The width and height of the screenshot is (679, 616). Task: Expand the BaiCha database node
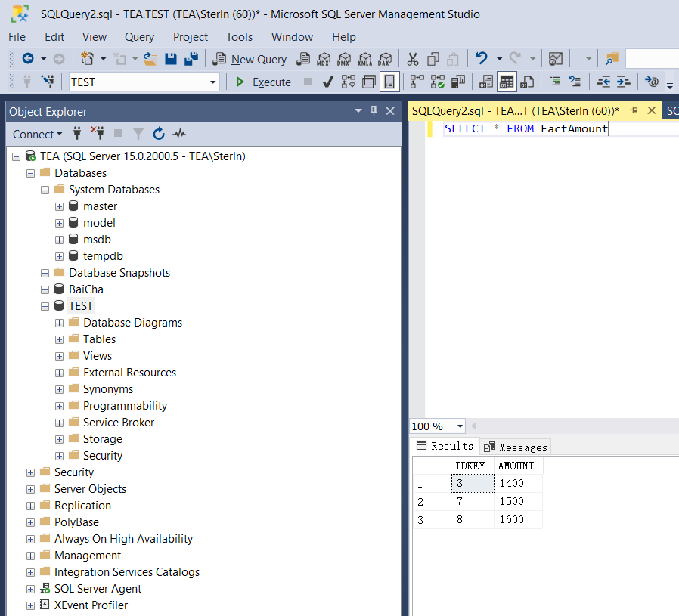pyautogui.click(x=45, y=290)
